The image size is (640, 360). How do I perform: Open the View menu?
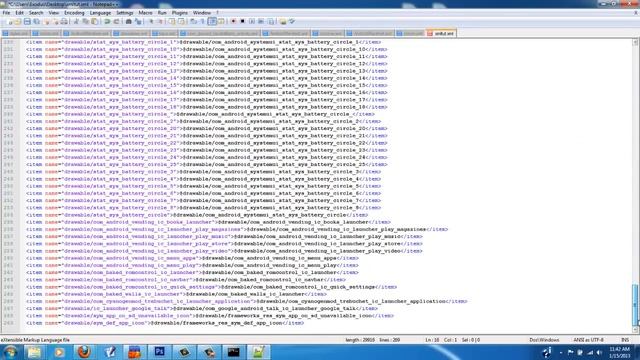tap(53, 13)
